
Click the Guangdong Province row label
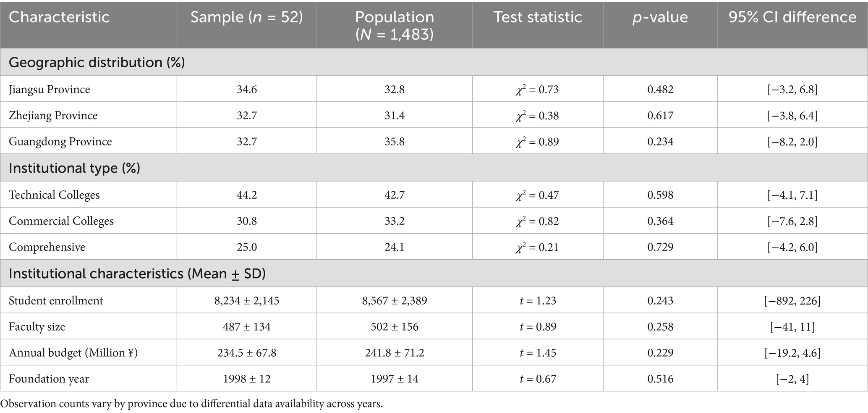[x=60, y=142]
